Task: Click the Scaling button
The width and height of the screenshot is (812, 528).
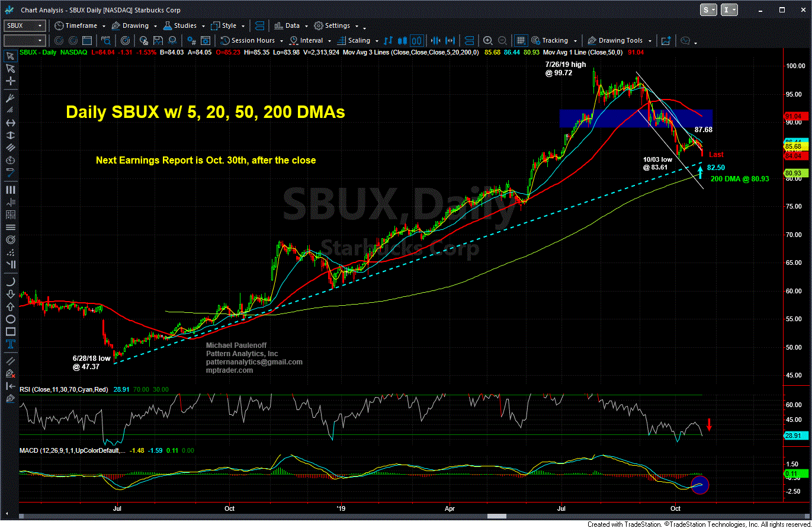Action: [353, 41]
